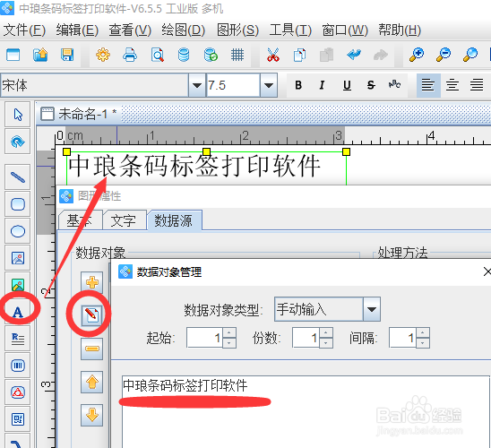Screen dimensions: 491x448
Task: Zoom out with minus magnifier
Action: click(444, 55)
